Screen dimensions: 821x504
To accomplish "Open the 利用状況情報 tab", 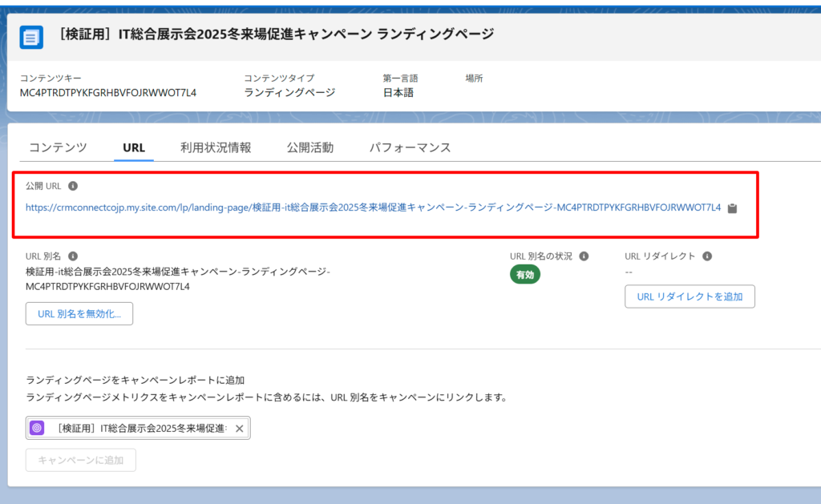I will coord(216,147).
